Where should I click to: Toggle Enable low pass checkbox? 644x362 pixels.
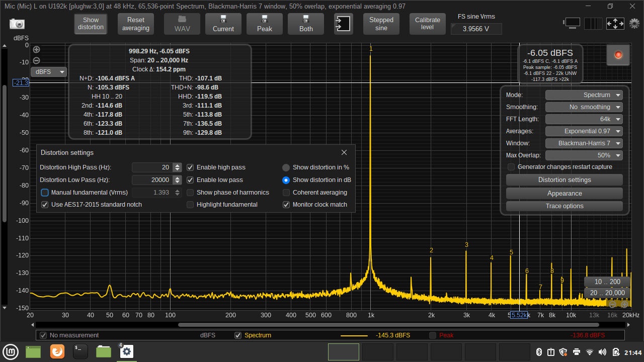pyautogui.click(x=190, y=180)
